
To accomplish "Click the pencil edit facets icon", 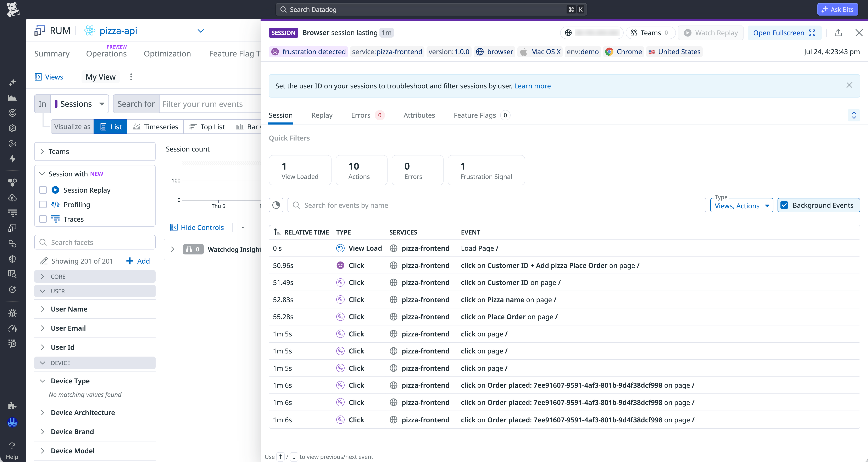I will click(44, 261).
